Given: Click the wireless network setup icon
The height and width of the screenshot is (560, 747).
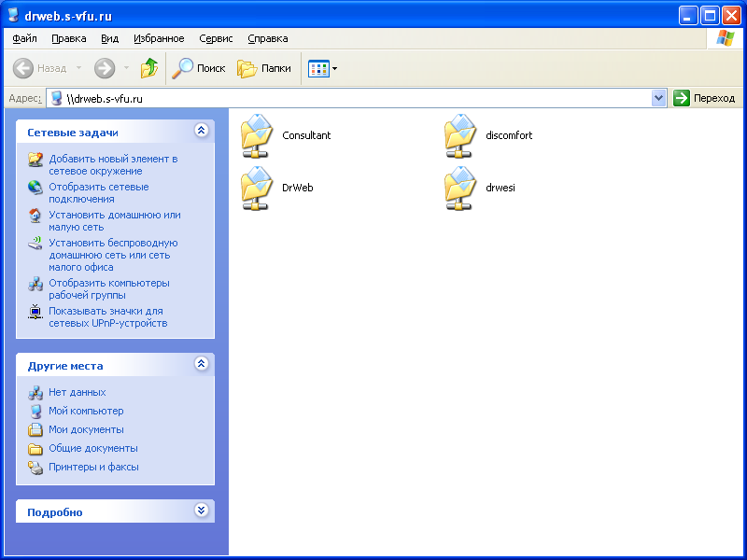Looking at the screenshot, I should click(x=35, y=244).
